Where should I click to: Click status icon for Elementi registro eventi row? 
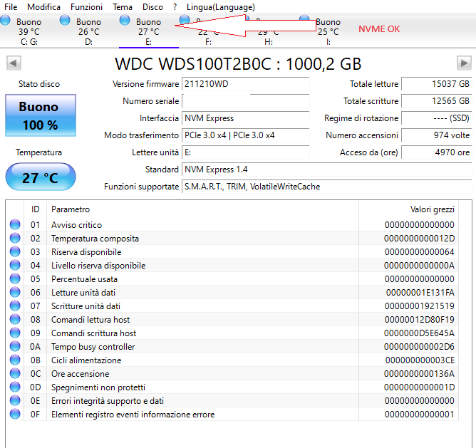15,414
